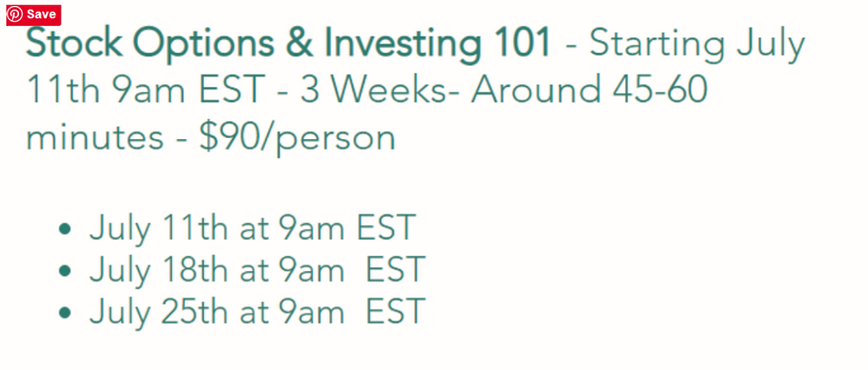Click the Pinterest logo icon
This screenshot has height=370, width=868.
[x=15, y=15]
